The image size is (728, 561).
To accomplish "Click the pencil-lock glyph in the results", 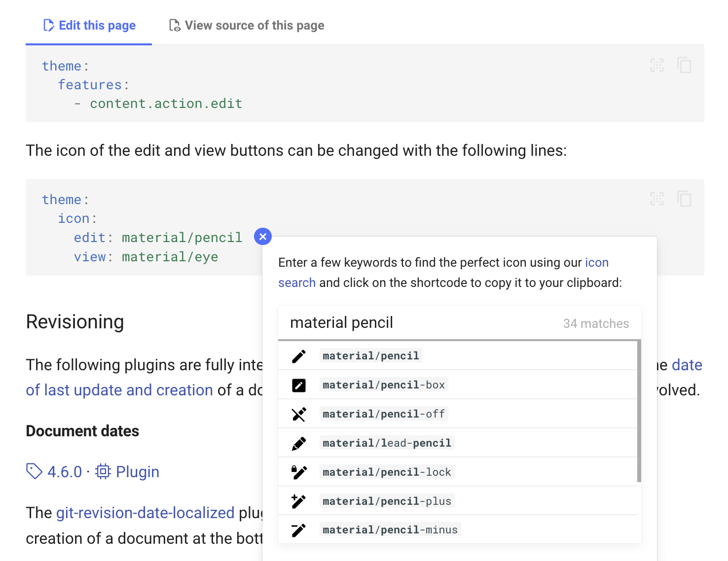I will point(298,472).
